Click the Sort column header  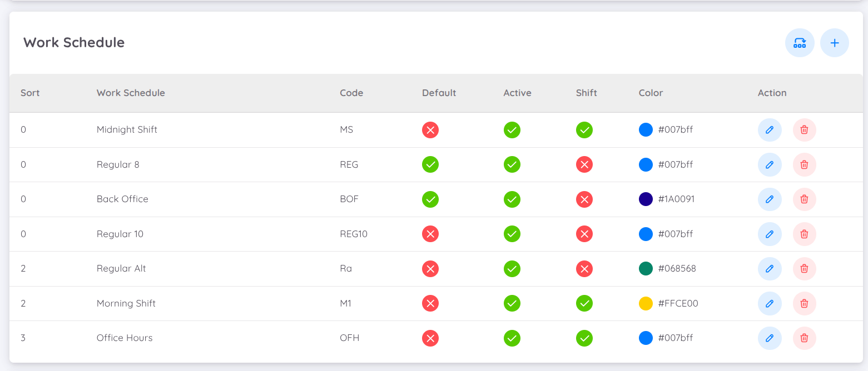coord(29,93)
